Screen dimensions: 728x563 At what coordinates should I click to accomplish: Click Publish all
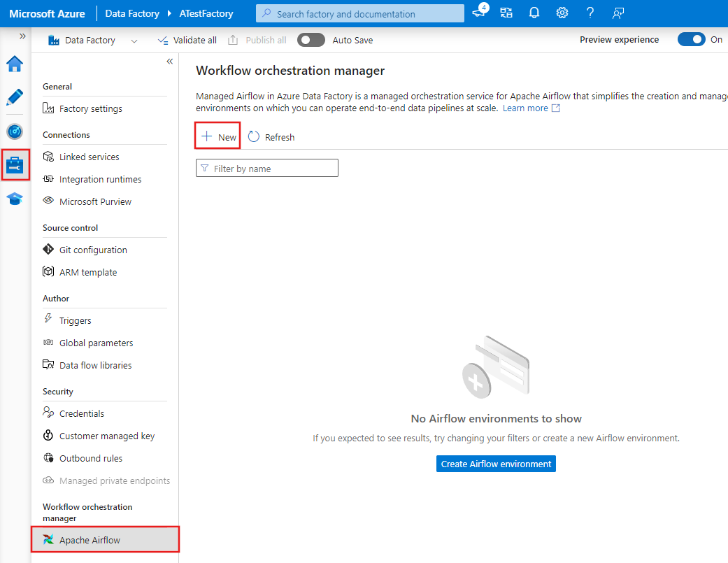(x=257, y=41)
